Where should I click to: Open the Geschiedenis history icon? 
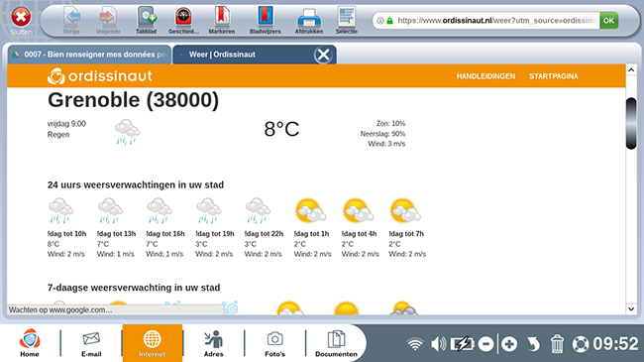tap(183, 17)
